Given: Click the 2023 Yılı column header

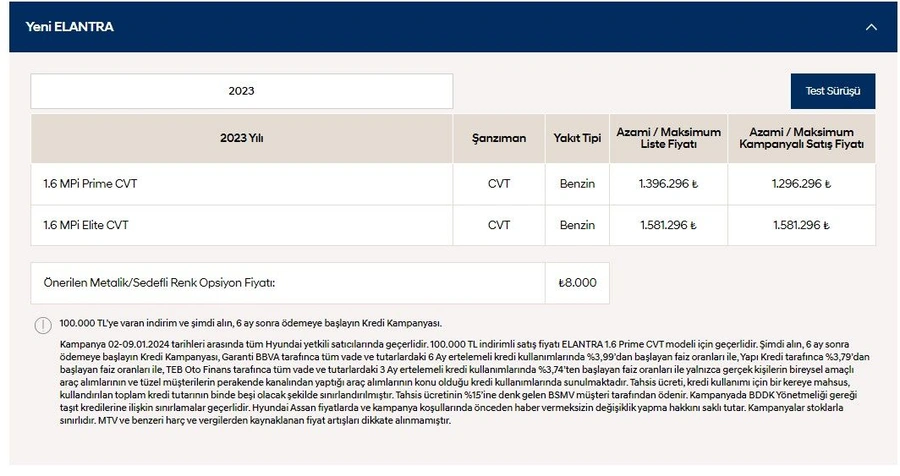Looking at the screenshot, I should tap(242, 138).
